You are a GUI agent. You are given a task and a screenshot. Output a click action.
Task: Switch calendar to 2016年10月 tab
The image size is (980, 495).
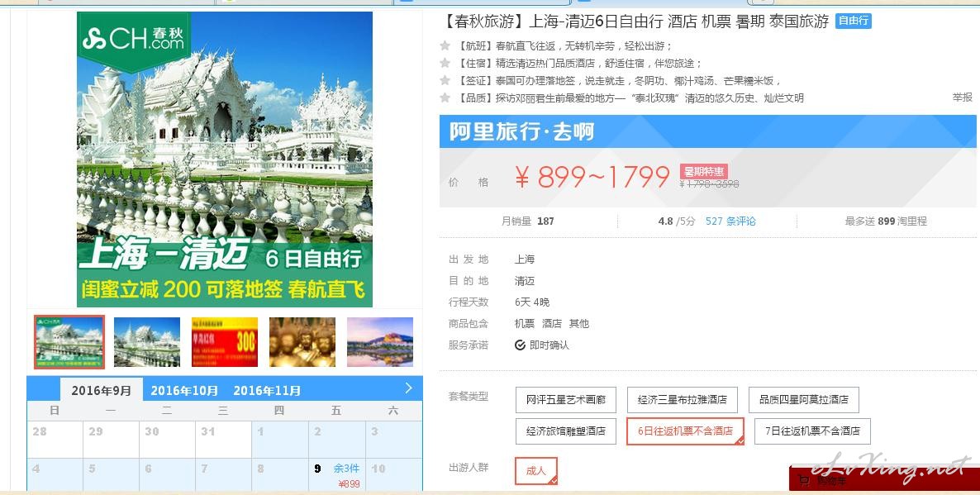[x=184, y=391]
